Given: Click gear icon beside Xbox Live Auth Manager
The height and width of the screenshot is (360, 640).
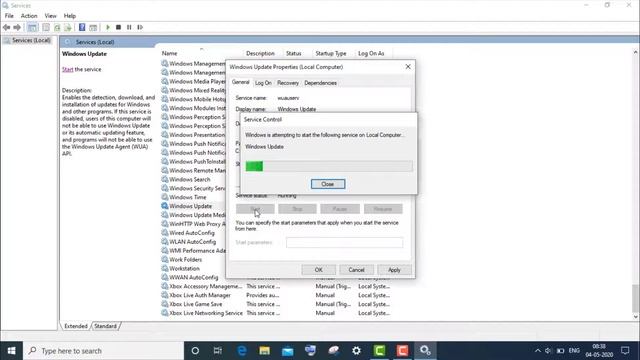Looking at the screenshot, I should (164, 295).
